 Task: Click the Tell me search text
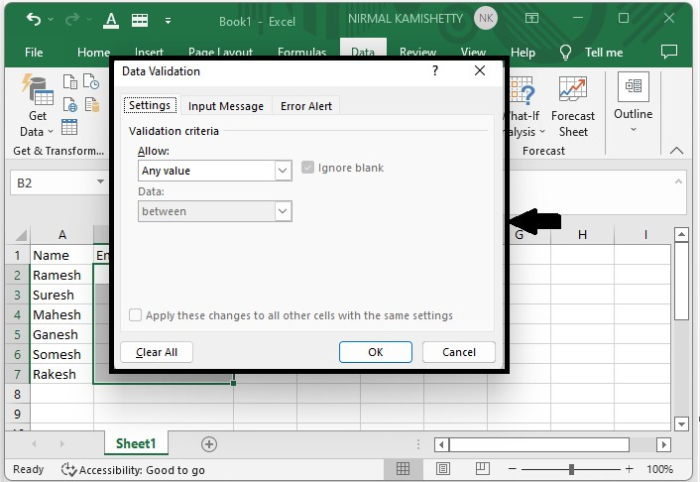604,53
